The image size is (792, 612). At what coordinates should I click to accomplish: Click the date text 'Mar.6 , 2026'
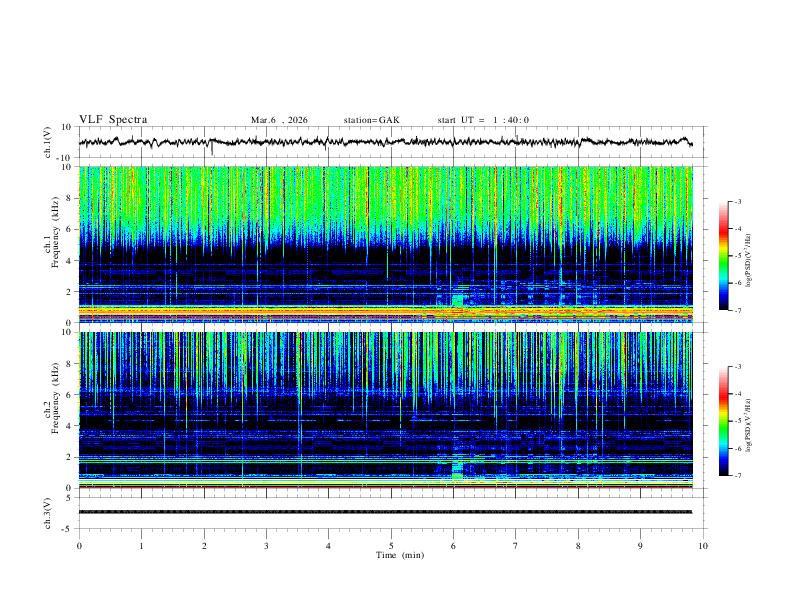[x=279, y=120]
